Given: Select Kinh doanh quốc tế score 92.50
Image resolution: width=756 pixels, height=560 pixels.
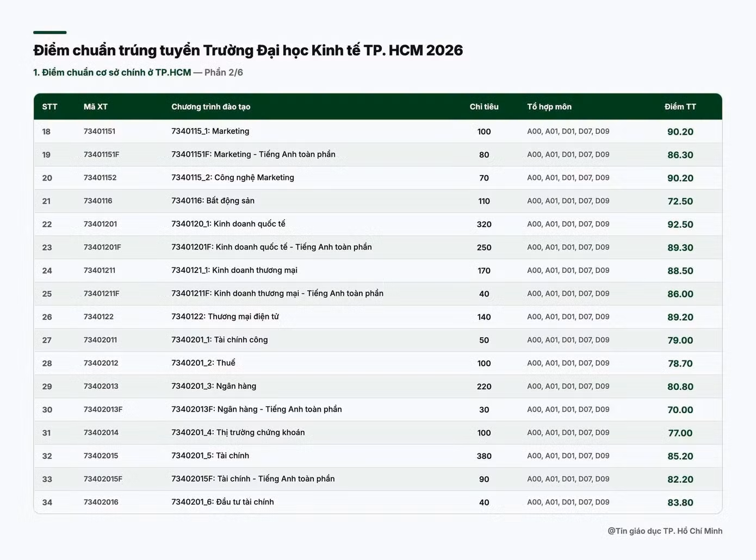Looking at the screenshot, I should [680, 225].
